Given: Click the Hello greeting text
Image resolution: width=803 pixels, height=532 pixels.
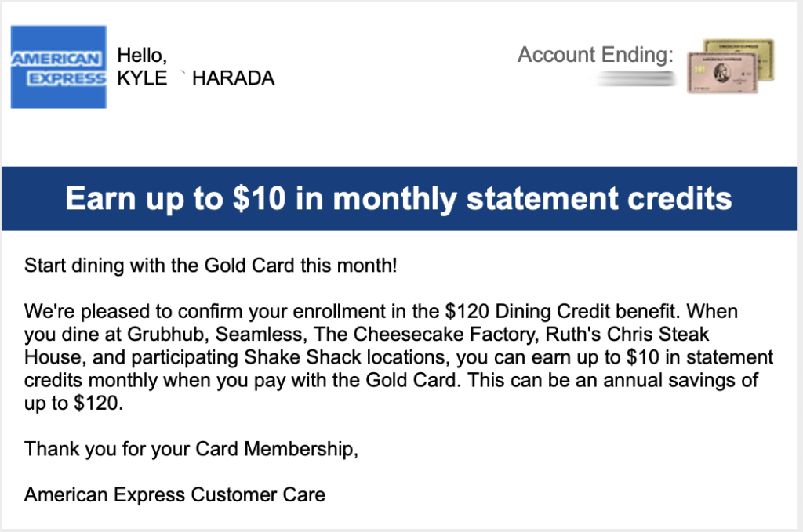Looking at the screenshot, I should (142, 55).
